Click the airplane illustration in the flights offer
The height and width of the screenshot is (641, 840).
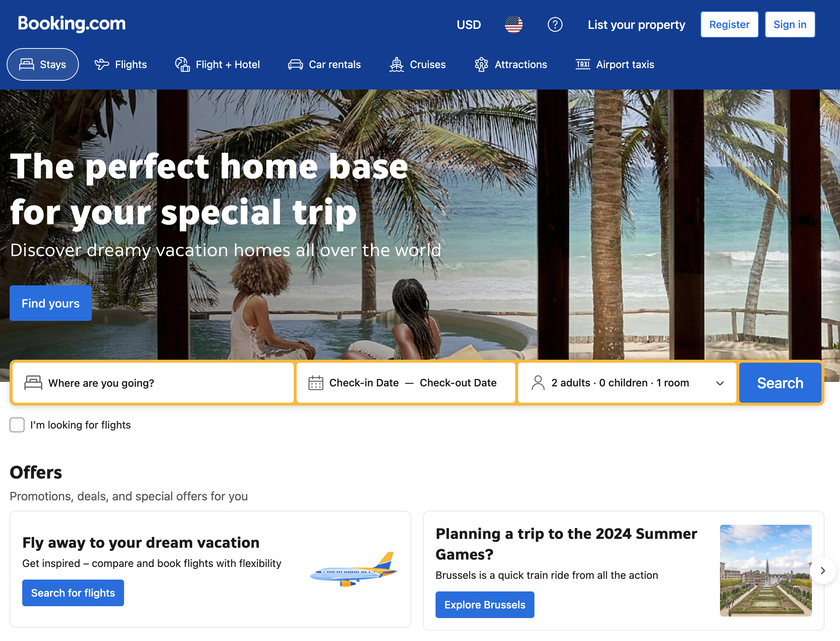353,569
